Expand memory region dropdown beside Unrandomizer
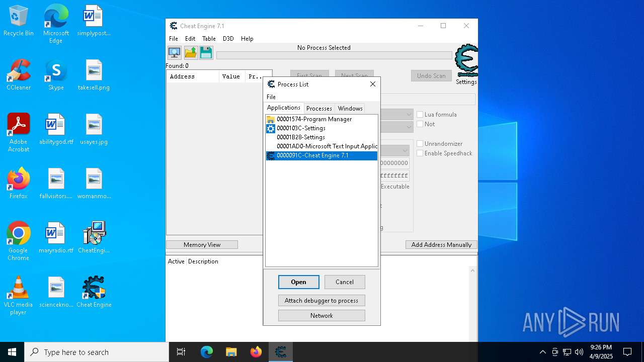Image resolution: width=644 pixels, height=362 pixels. coord(405,151)
